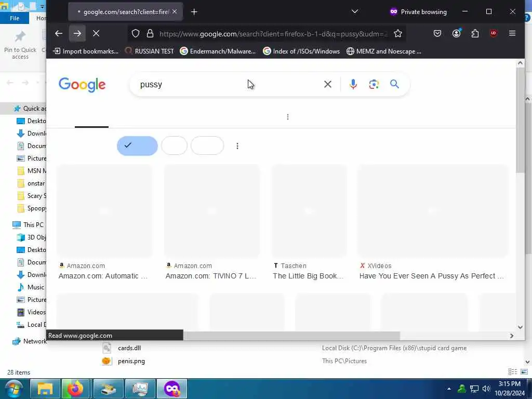Viewport: 532px width, 399px height.
Task: Toggle the checked blue filter chip
Action: (x=137, y=145)
